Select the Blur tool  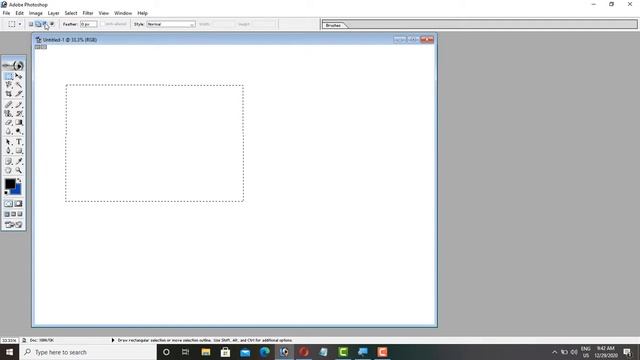coord(9,131)
